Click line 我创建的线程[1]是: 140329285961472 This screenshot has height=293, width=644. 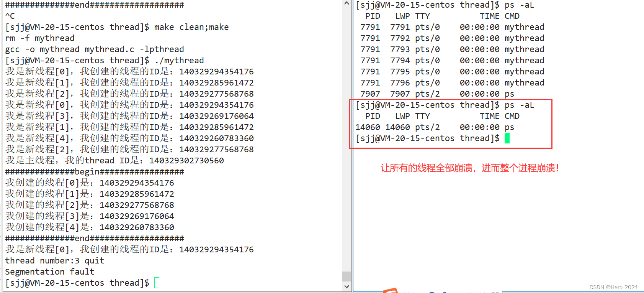tap(90, 194)
